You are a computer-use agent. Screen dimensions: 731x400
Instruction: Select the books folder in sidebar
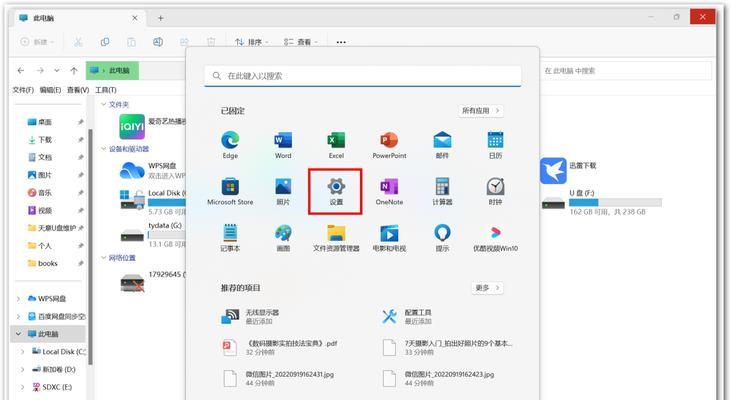[x=47, y=263]
